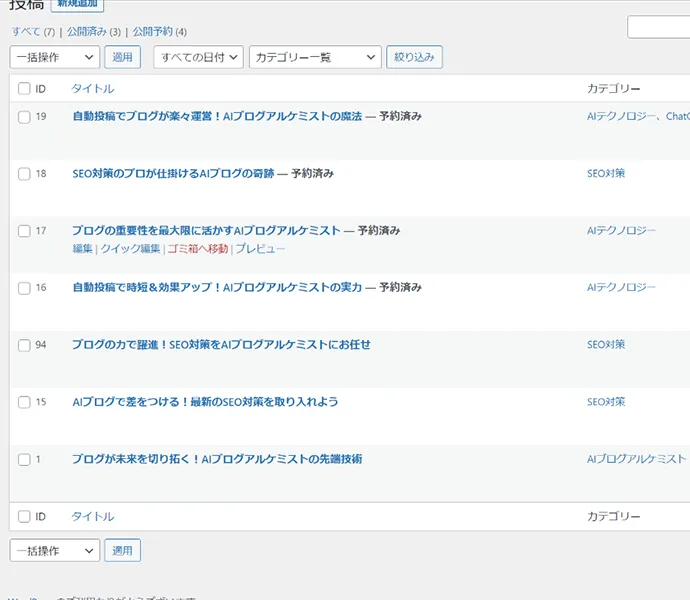Image resolution: width=690 pixels, height=600 pixels.
Task: Check the checkbox for post ID 19
Action: 25,117
